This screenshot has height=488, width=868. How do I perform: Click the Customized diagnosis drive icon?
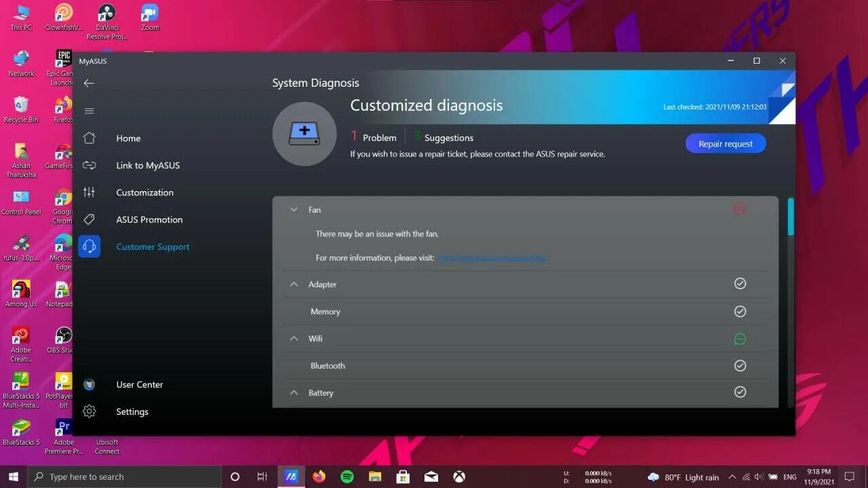tap(304, 134)
